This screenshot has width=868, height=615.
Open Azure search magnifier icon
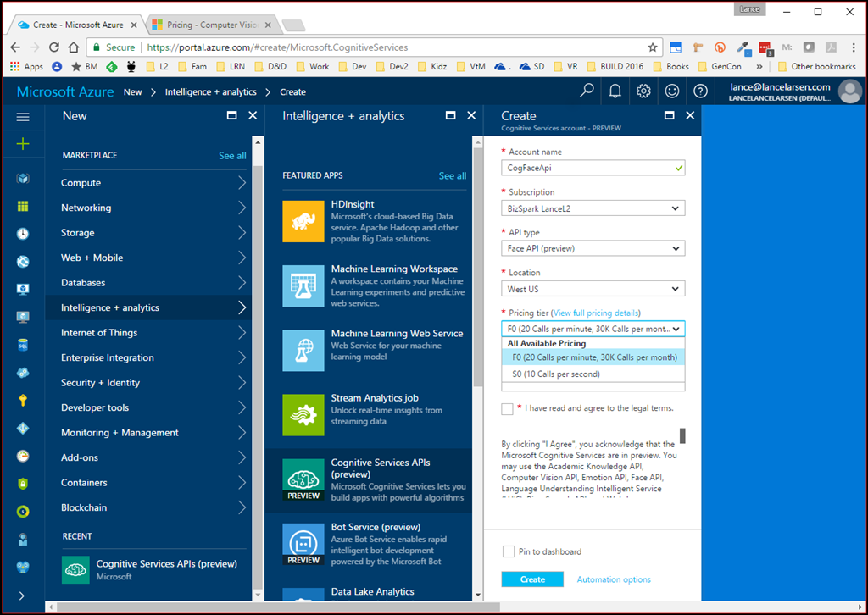587,91
